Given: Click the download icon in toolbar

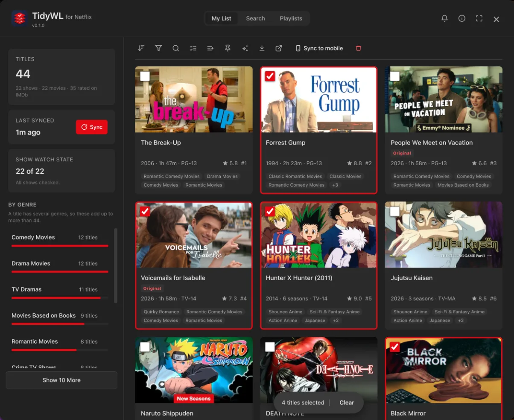Looking at the screenshot, I should pos(262,48).
